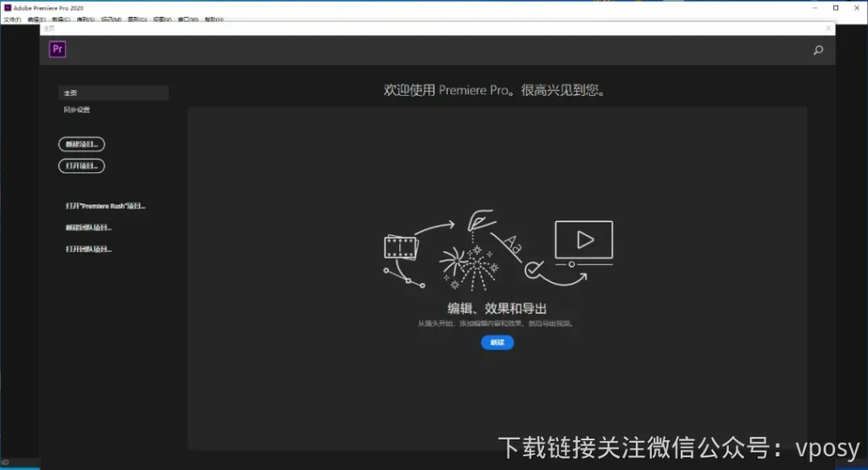Open the 图形(G) Graphics menu
The height and width of the screenshot is (470, 868).
point(137,20)
